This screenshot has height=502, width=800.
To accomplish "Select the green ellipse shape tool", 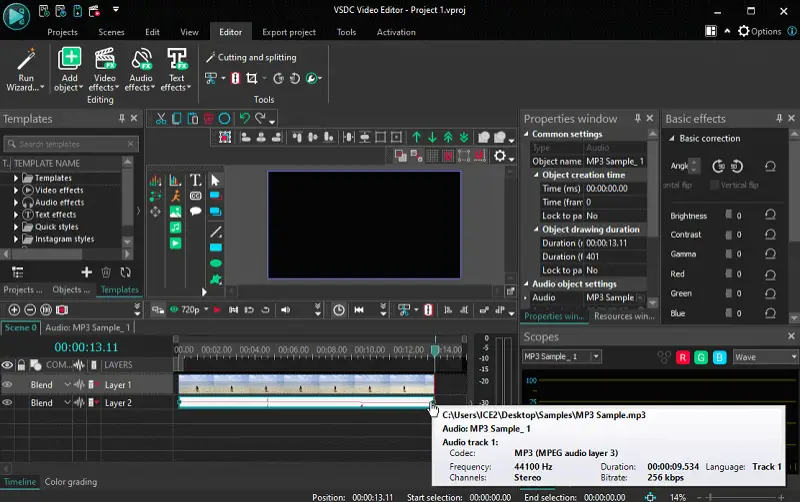I will [x=216, y=263].
